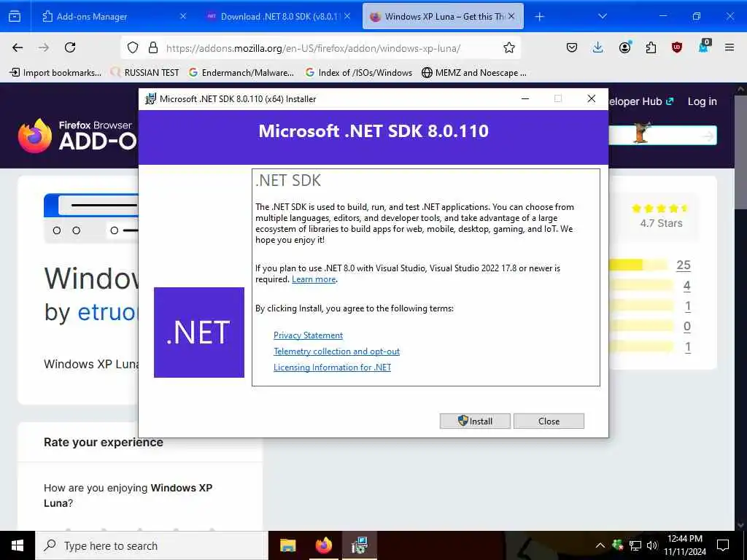The image size is (747, 560).
Task: Open the network tray icon
Action: coord(635,545)
